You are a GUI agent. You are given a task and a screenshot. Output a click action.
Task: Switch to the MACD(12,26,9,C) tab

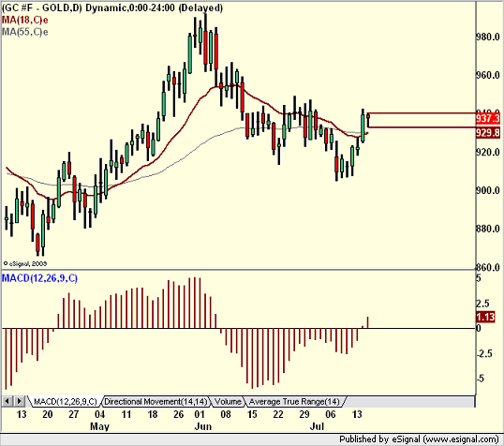click(66, 402)
